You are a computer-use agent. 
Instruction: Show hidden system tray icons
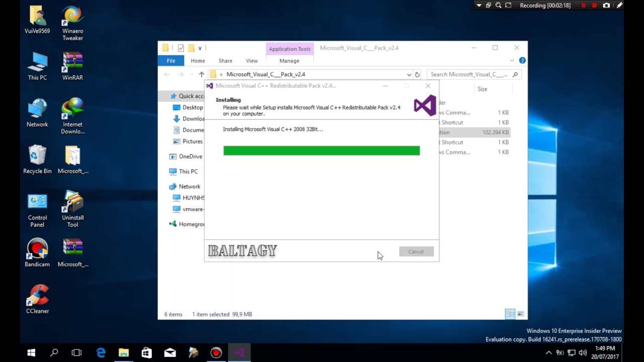tap(549, 353)
